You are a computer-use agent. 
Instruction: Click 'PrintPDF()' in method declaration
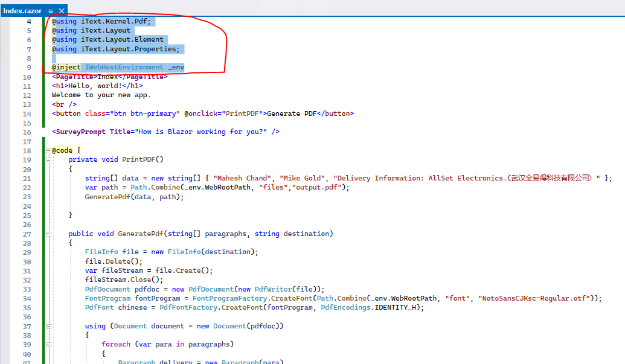(143, 160)
